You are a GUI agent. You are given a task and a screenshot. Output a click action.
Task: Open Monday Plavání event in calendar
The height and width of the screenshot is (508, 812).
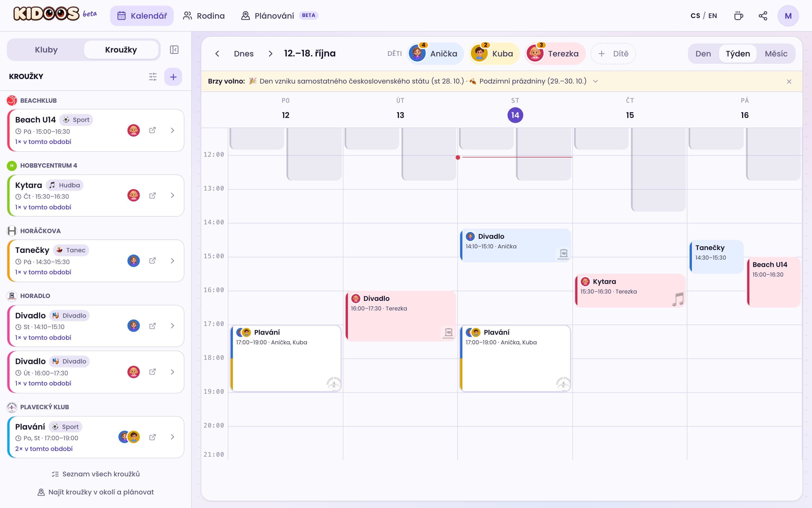pyautogui.click(x=286, y=358)
